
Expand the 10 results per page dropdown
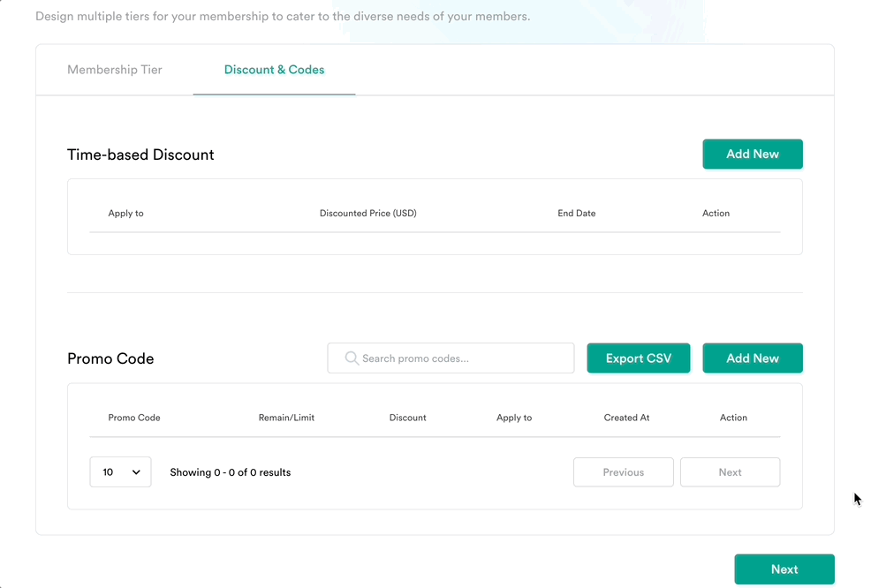tap(120, 472)
